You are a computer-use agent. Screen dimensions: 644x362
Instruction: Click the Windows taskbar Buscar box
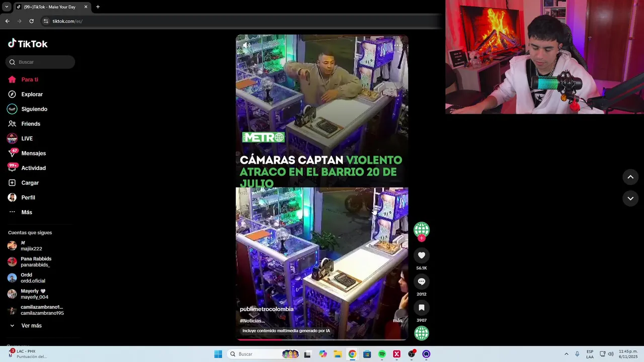point(263,354)
